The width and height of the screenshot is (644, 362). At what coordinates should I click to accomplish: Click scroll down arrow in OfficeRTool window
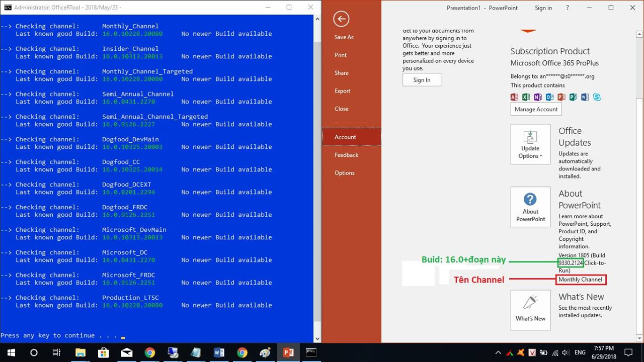point(317,339)
